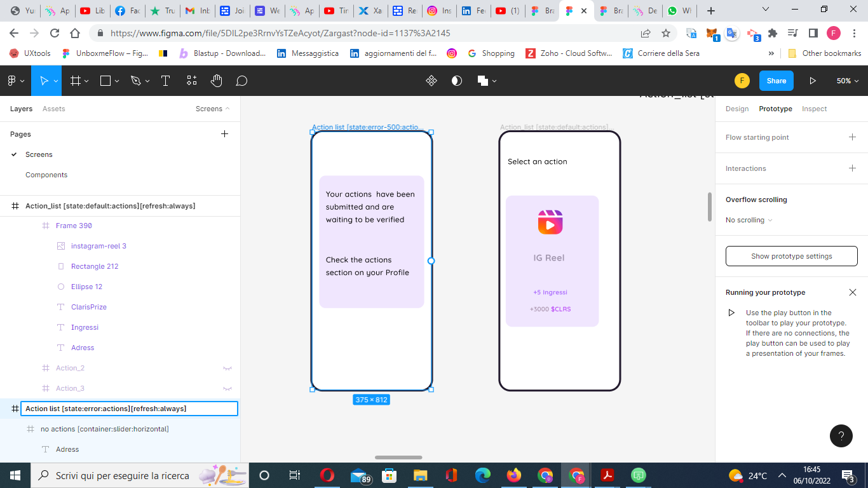Open the zoom level dropdown
The height and width of the screenshot is (488, 868).
pos(848,81)
